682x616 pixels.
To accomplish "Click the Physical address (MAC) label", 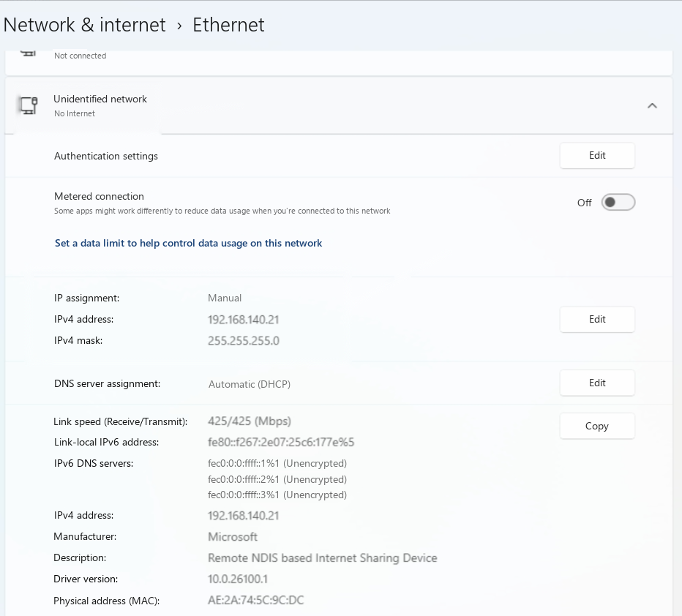I will tap(107, 601).
